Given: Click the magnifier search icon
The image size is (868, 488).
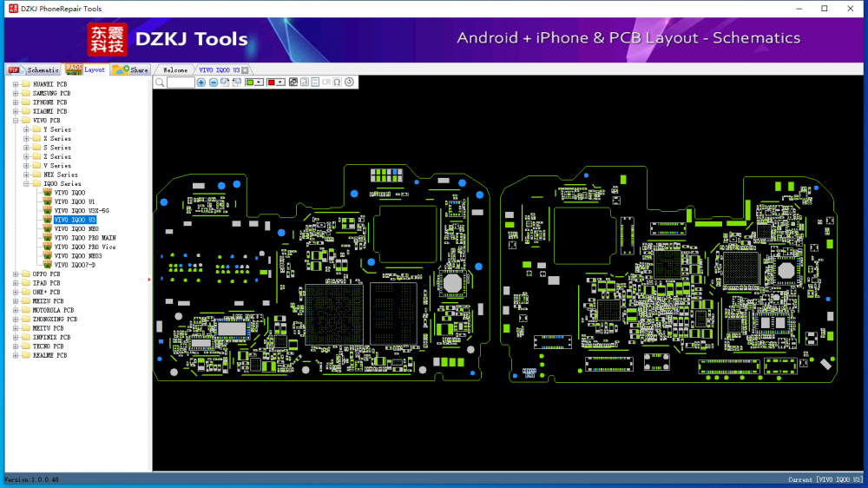Looking at the screenshot, I should point(160,82).
